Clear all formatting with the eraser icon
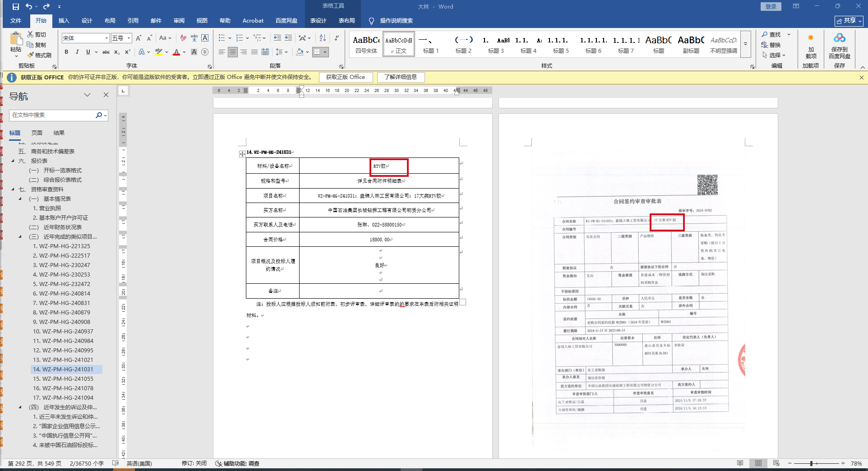 pyautogui.click(x=183, y=38)
